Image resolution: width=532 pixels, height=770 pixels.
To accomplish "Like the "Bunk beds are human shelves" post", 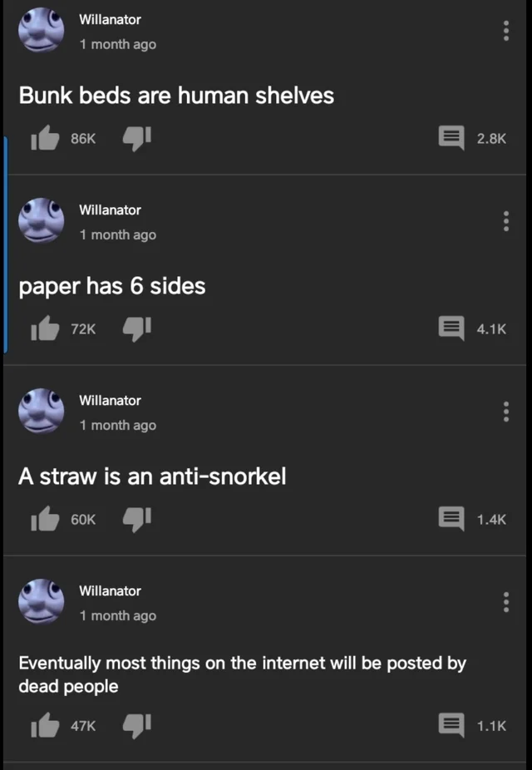I will point(45,138).
